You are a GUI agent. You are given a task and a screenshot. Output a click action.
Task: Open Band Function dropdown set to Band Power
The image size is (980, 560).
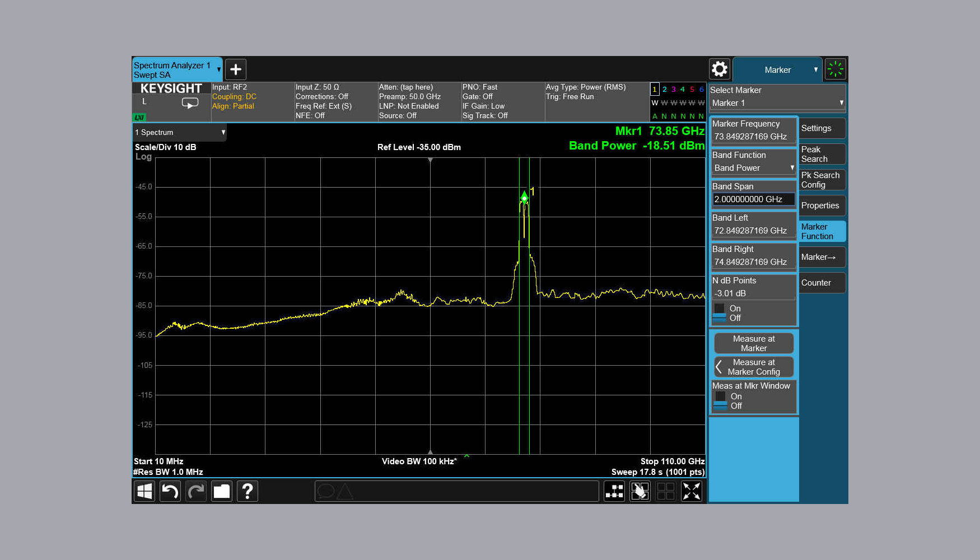(754, 168)
